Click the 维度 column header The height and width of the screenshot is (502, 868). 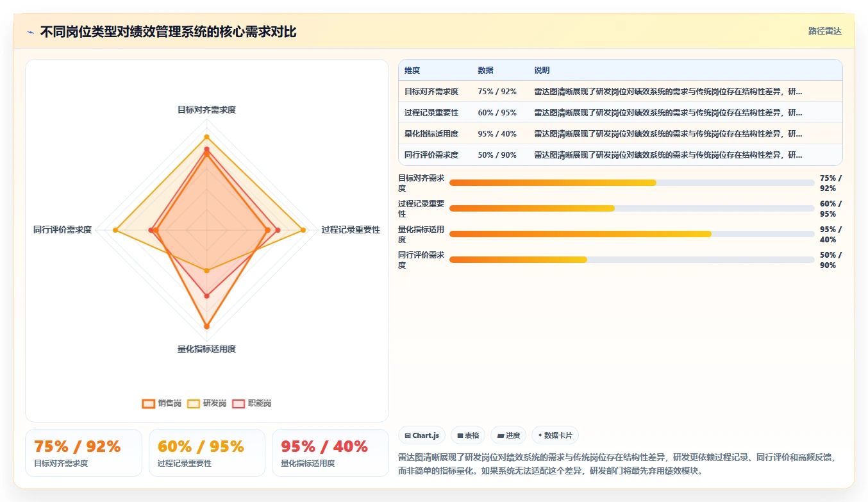[x=412, y=71]
